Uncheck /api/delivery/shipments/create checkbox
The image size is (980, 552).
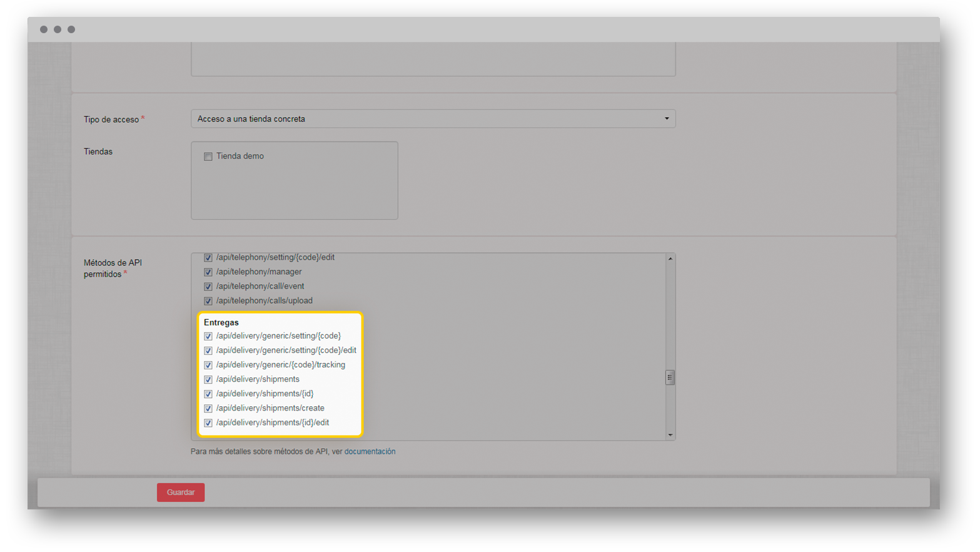coord(208,409)
